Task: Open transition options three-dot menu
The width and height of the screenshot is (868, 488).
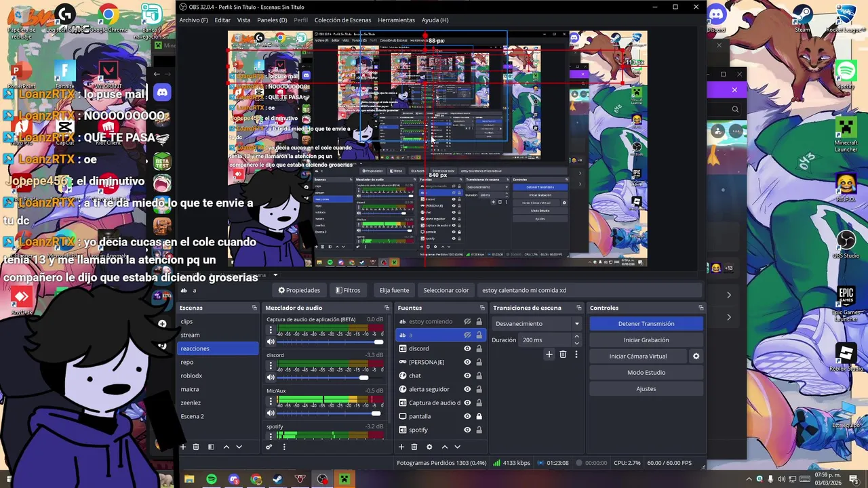Action: [576, 354]
